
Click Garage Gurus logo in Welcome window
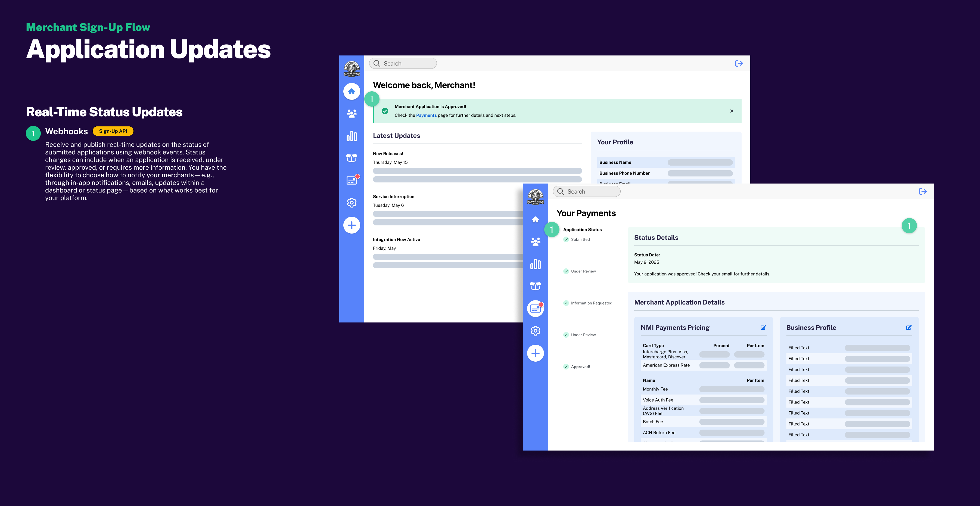coord(351,69)
